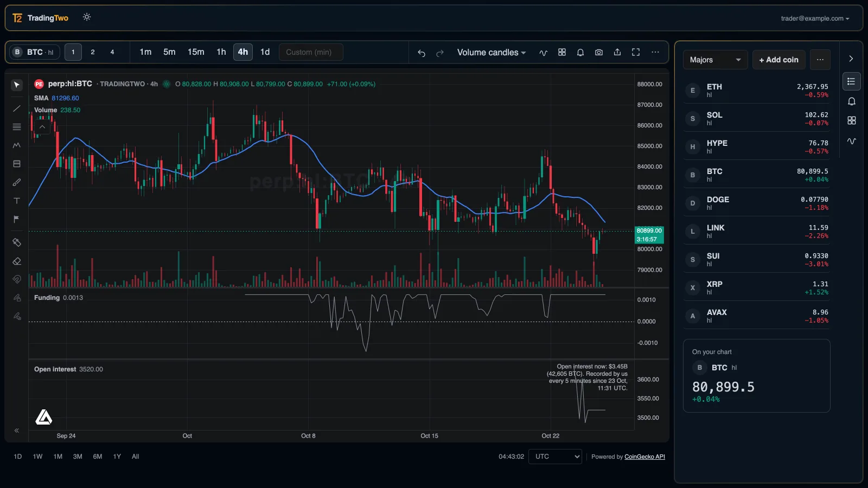Open the trader@example.com account menu
This screenshot has height=488, width=868.
pyautogui.click(x=815, y=18)
